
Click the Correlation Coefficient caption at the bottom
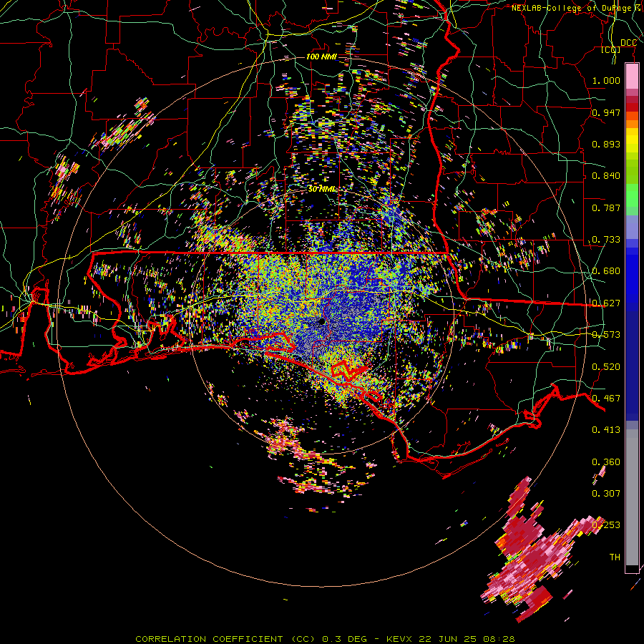[x=325, y=639]
